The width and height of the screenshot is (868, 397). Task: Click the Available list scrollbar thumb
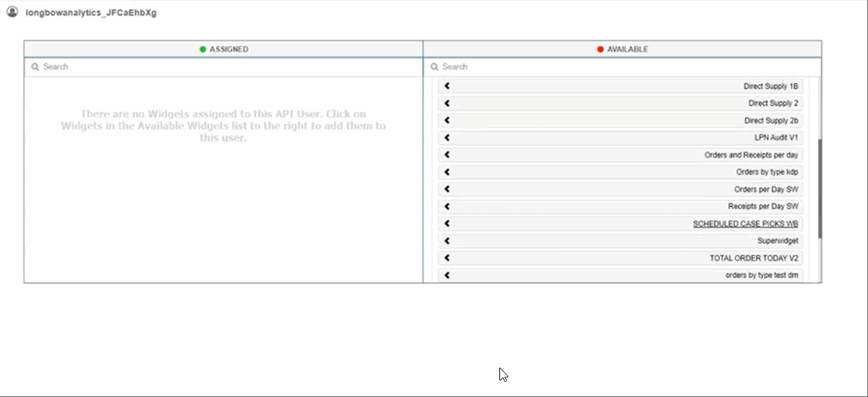tap(820, 189)
